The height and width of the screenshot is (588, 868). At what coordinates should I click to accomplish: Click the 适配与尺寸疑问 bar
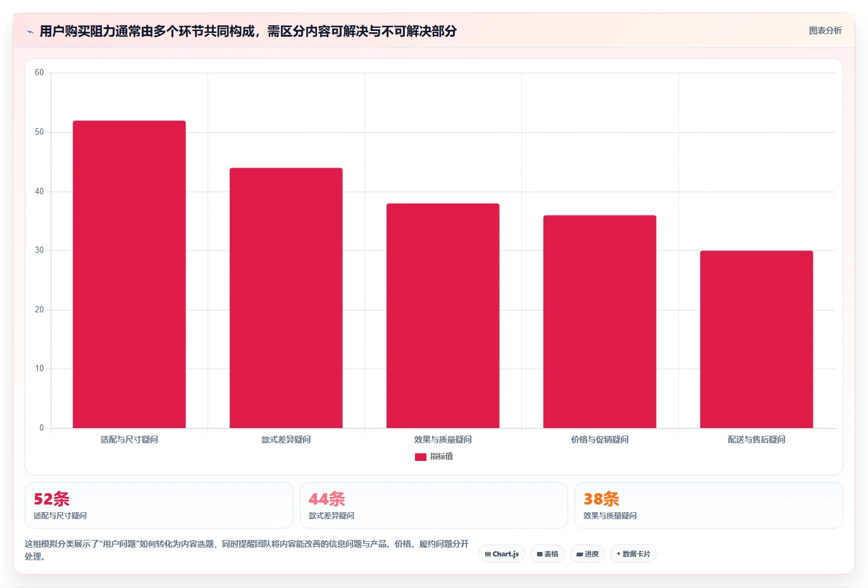coord(129,274)
